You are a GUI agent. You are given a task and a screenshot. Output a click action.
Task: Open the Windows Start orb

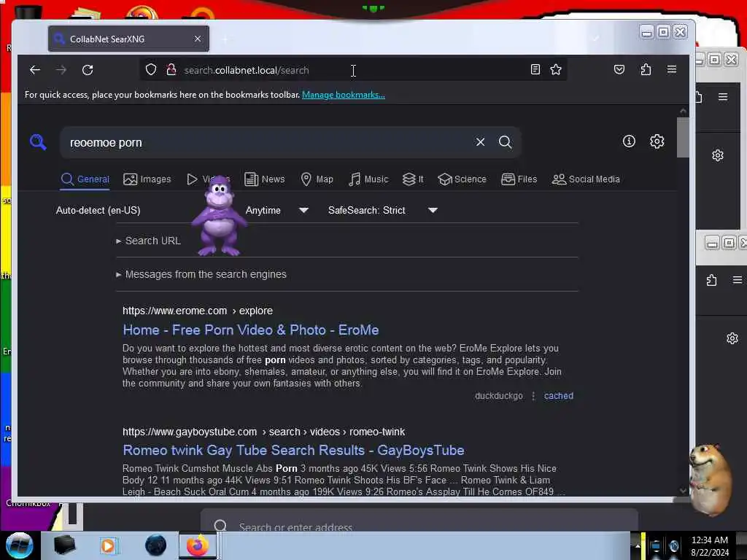(20, 545)
